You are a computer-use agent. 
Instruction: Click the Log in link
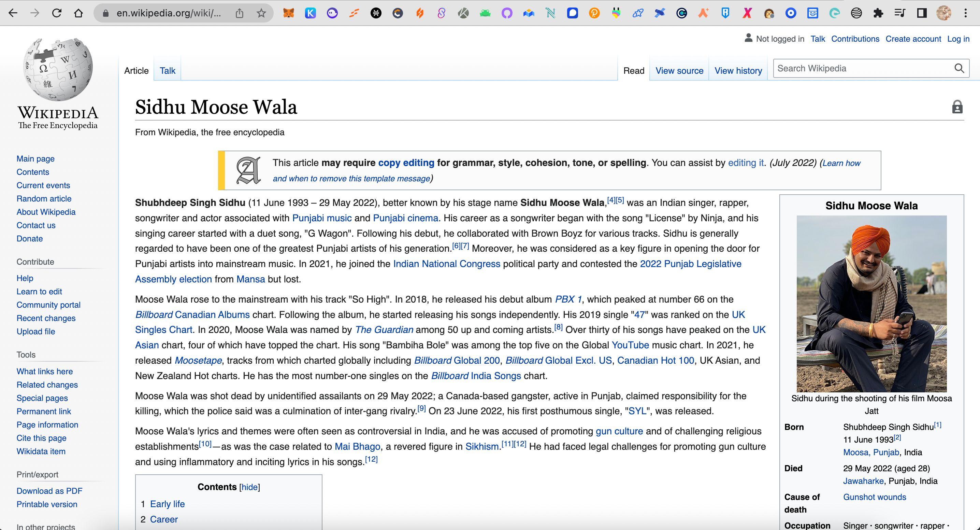pyautogui.click(x=958, y=39)
